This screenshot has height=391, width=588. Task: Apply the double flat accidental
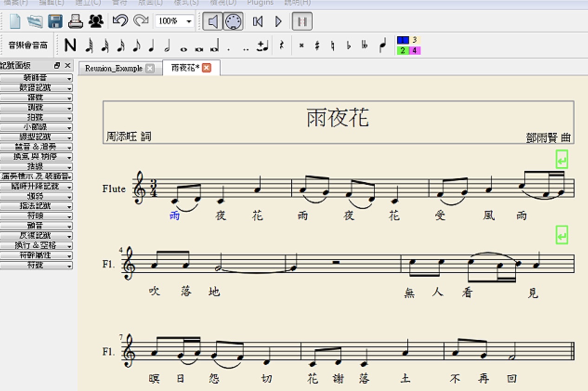point(365,46)
